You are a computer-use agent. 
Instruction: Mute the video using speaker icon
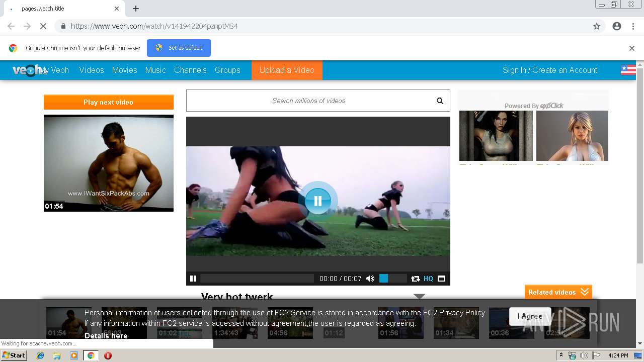[370, 279]
